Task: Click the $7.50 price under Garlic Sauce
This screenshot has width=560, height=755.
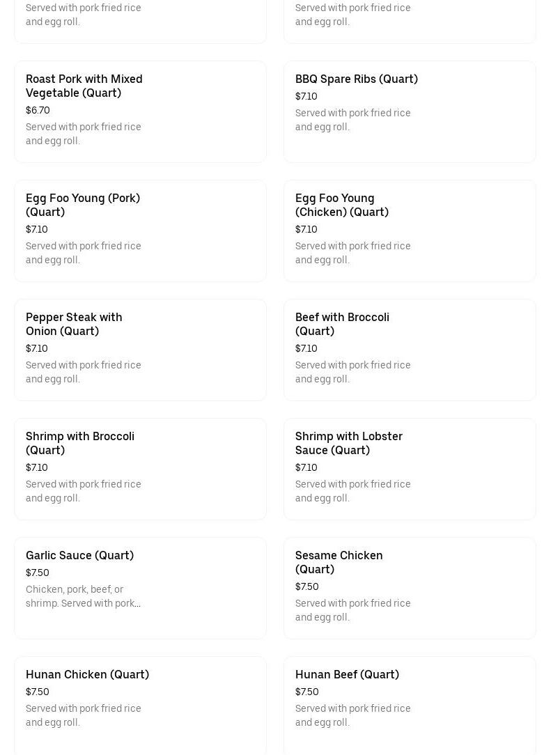Action: [38, 573]
